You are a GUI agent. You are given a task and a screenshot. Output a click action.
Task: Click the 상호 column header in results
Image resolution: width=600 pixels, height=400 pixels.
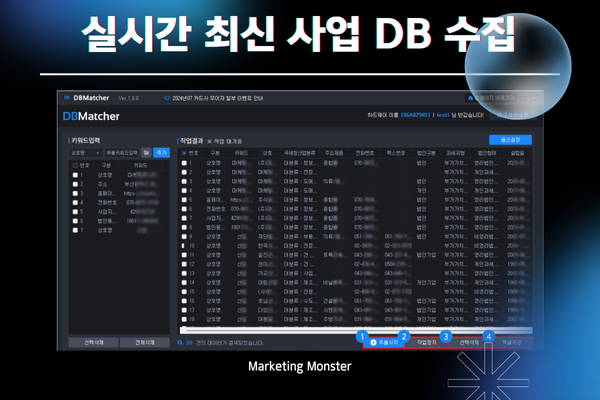tap(267, 153)
